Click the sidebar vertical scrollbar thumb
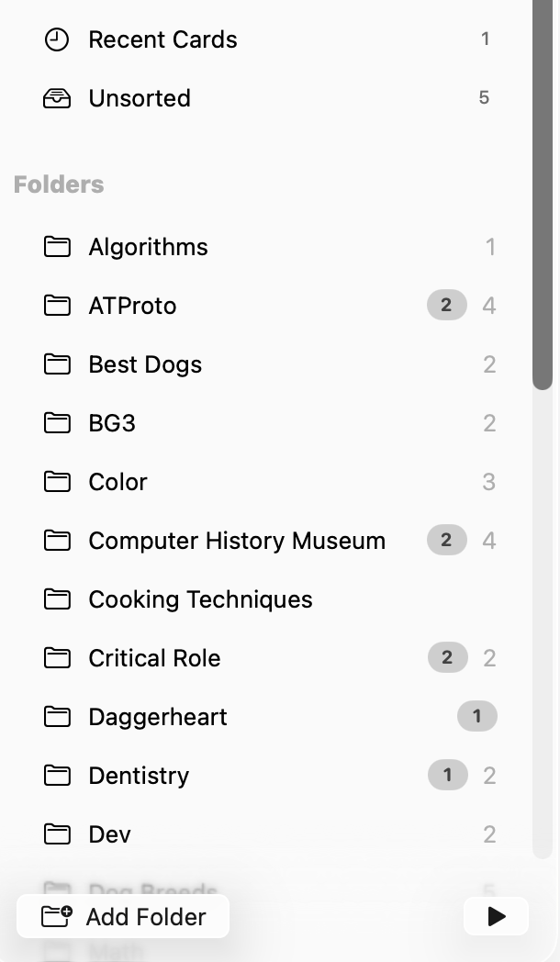The height and width of the screenshot is (962, 560). (543, 193)
